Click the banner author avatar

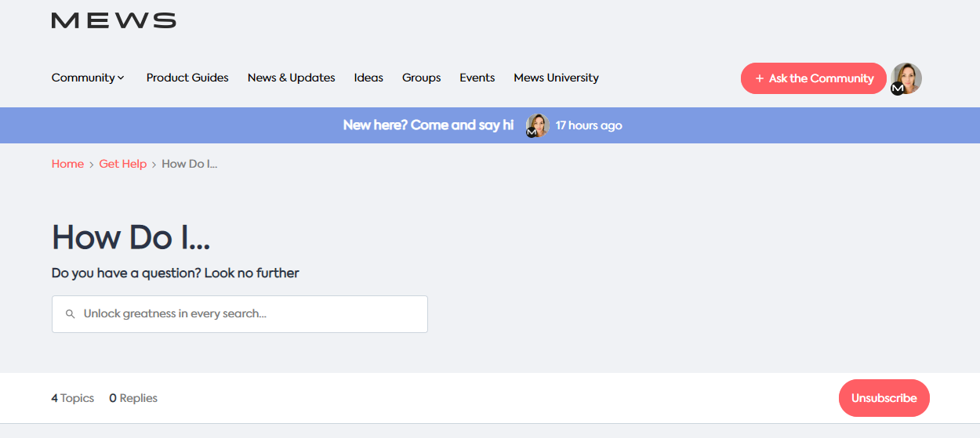pyautogui.click(x=538, y=125)
